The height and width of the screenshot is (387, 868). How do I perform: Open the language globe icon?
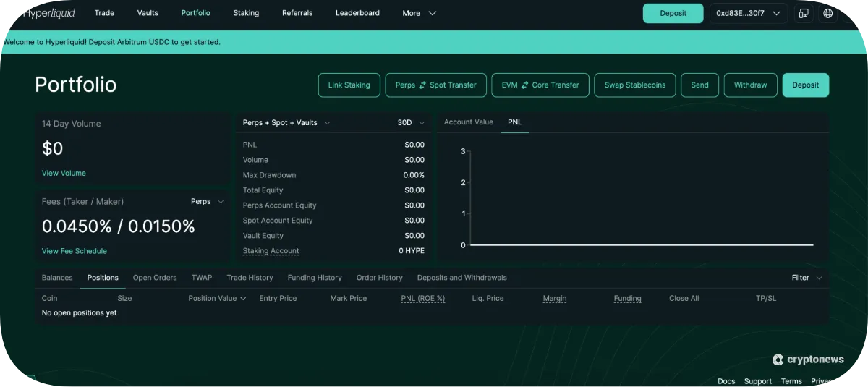(828, 13)
